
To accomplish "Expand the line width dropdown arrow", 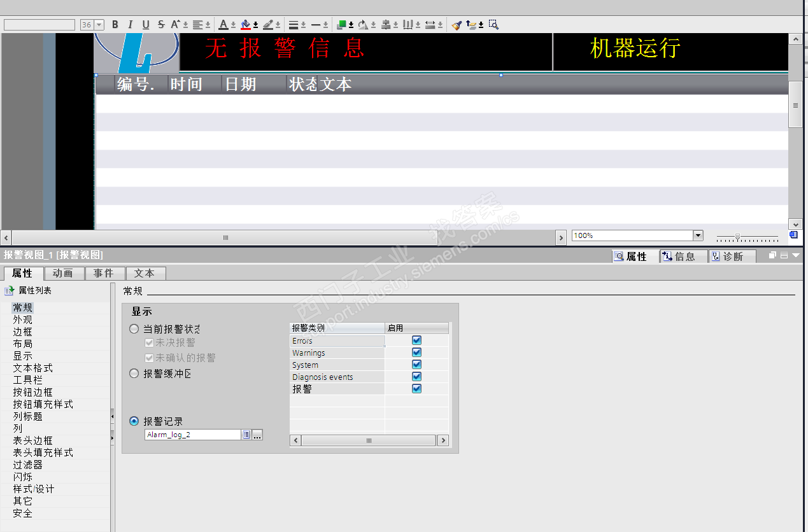I will [303, 25].
